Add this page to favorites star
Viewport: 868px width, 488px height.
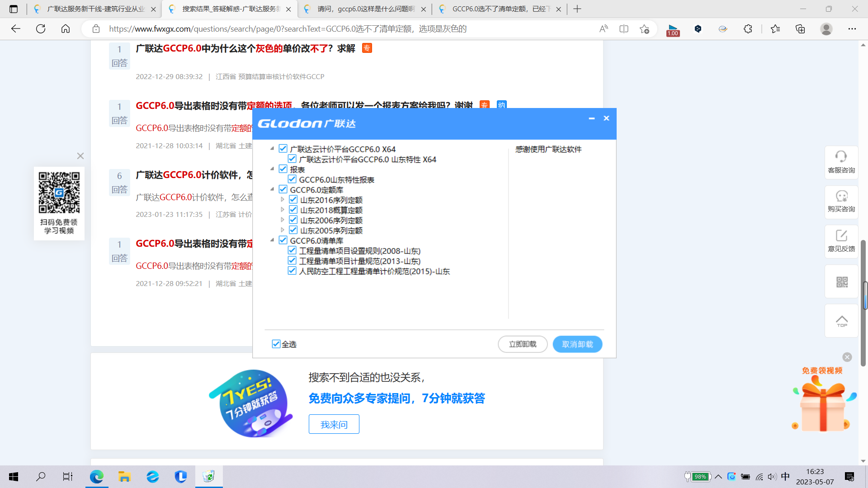point(644,29)
